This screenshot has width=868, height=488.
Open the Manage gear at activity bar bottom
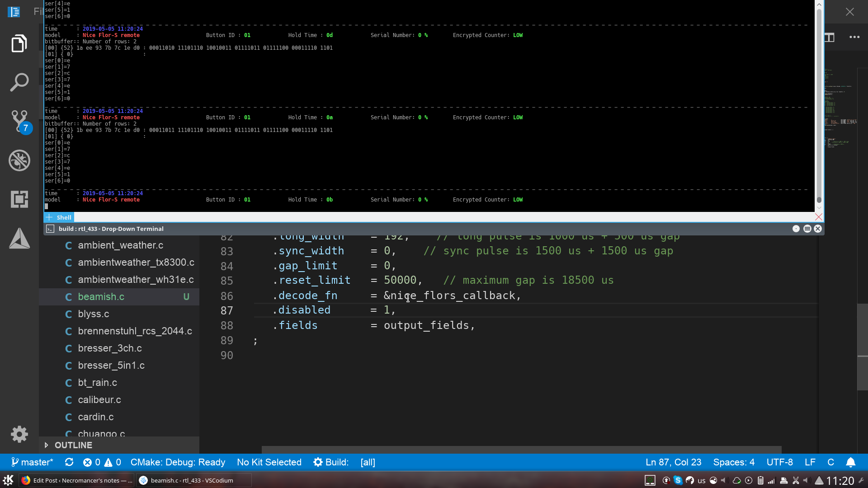[19, 434]
